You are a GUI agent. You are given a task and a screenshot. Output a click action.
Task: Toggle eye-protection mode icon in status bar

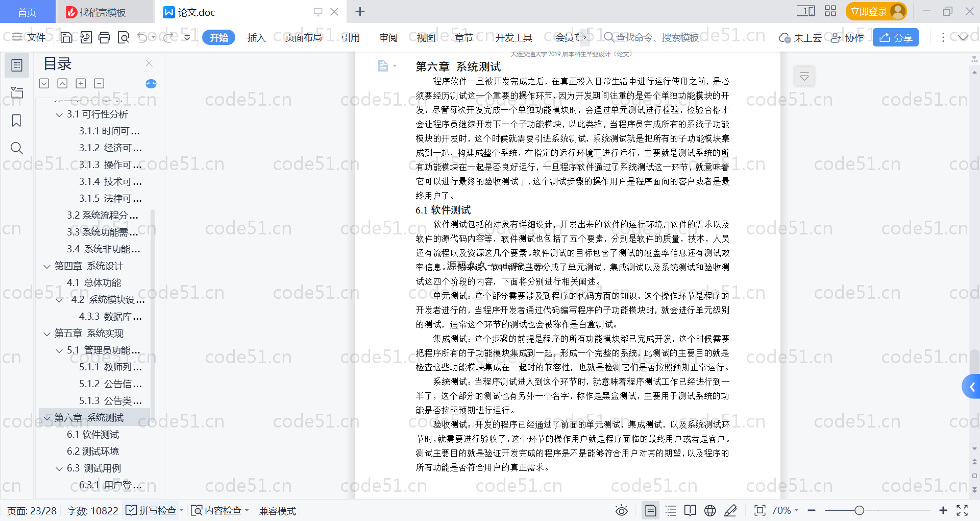(621, 510)
